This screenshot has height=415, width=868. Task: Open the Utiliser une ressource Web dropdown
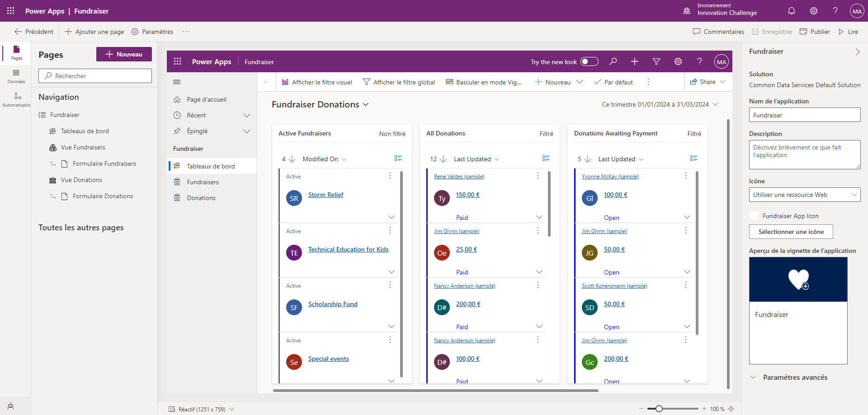805,195
